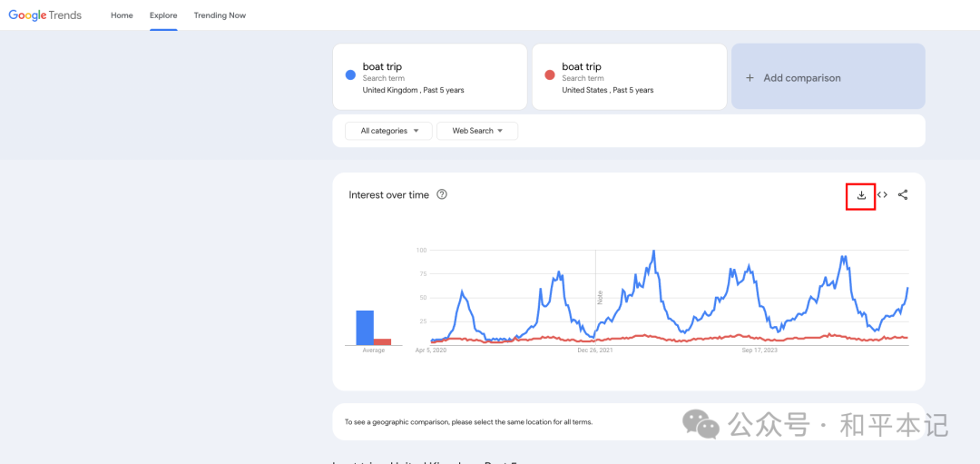This screenshot has height=464, width=980.
Task: Expand the Web Search dropdown
Action: coord(477,131)
